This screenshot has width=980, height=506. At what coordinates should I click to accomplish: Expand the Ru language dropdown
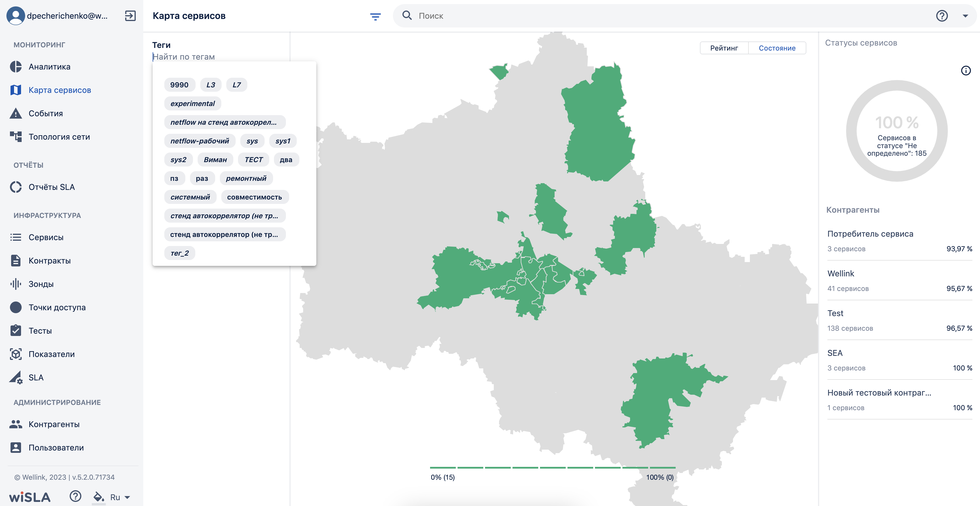click(120, 497)
